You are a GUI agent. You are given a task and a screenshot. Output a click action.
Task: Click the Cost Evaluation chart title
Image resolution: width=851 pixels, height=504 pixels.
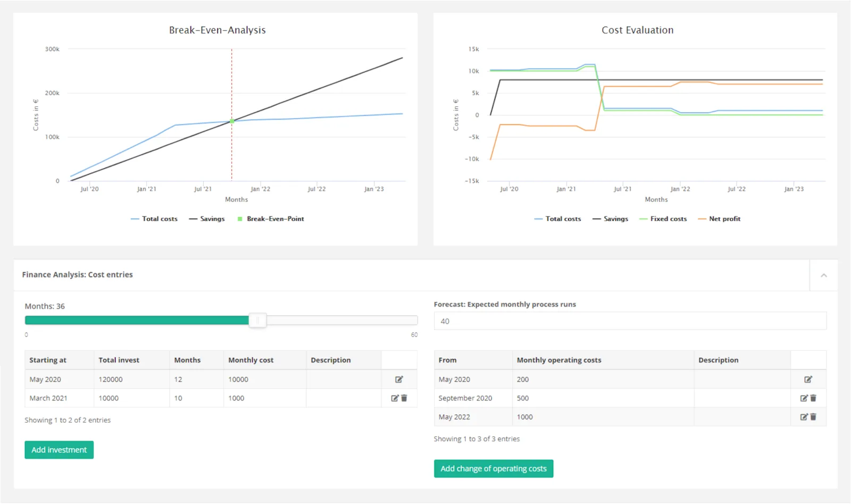(637, 30)
